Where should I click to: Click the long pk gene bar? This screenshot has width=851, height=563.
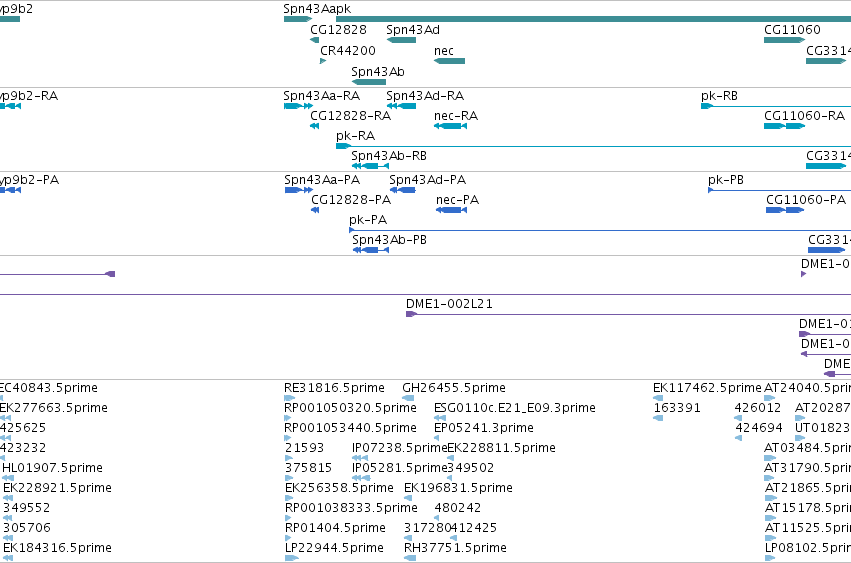(593, 19)
